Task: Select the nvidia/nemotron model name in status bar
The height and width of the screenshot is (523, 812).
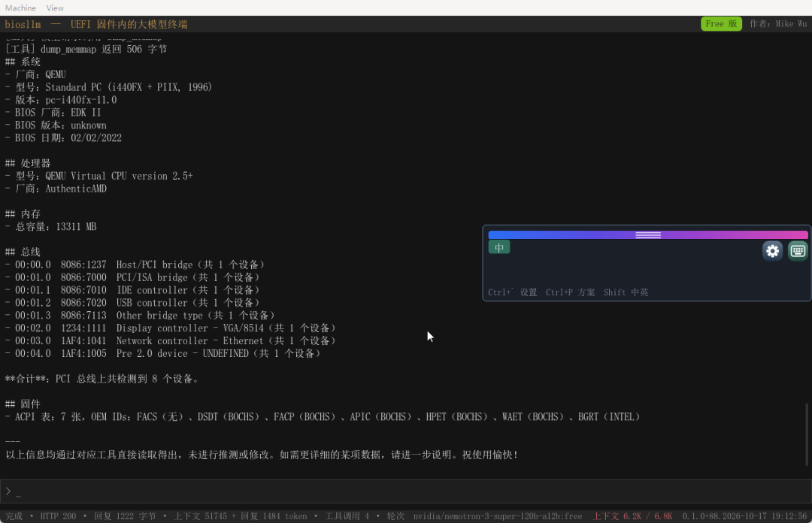Action: (x=497, y=516)
